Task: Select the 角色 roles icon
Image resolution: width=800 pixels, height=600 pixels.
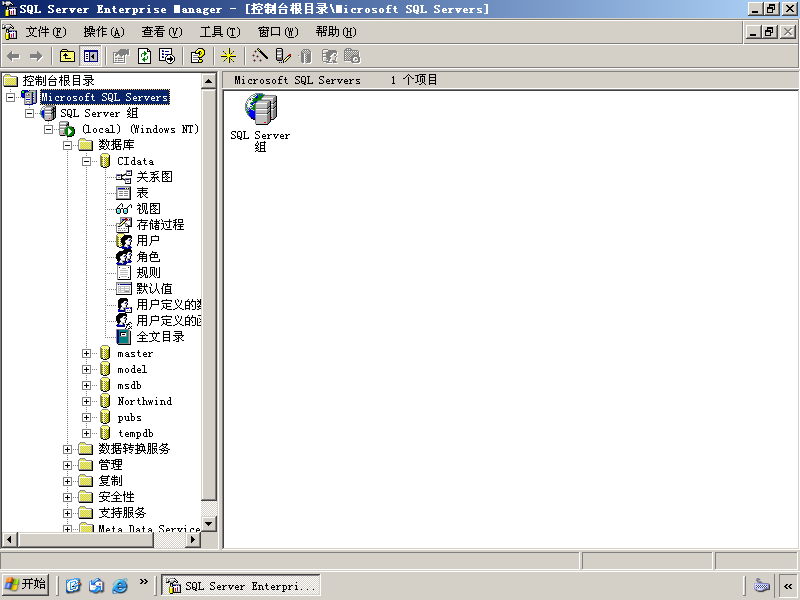Action: pos(123,257)
